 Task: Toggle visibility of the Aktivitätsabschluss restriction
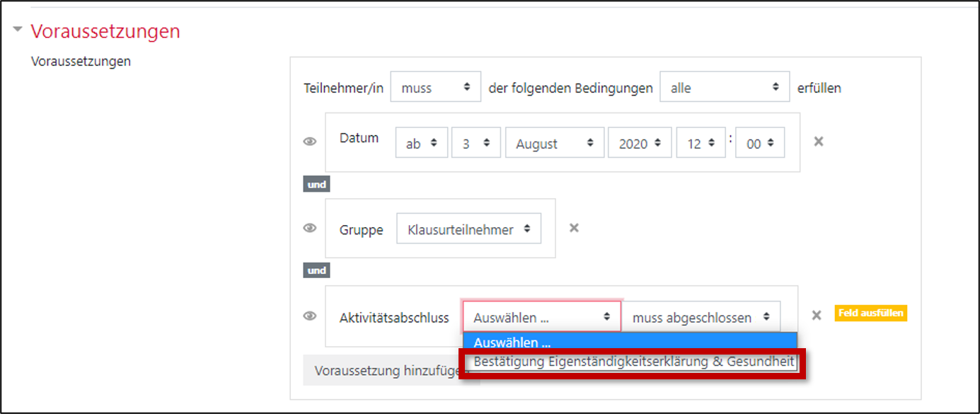(x=309, y=316)
